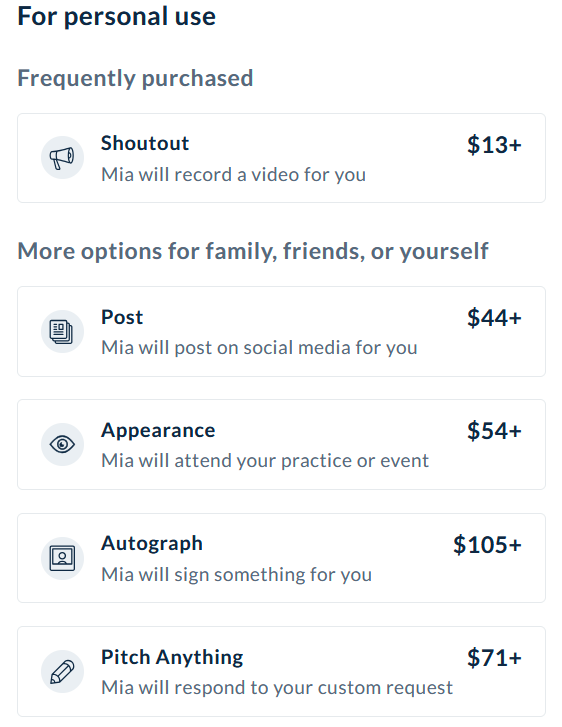Select the Shoutout title text
This screenshot has width=562, height=727.
pyautogui.click(x=145, y=143)
